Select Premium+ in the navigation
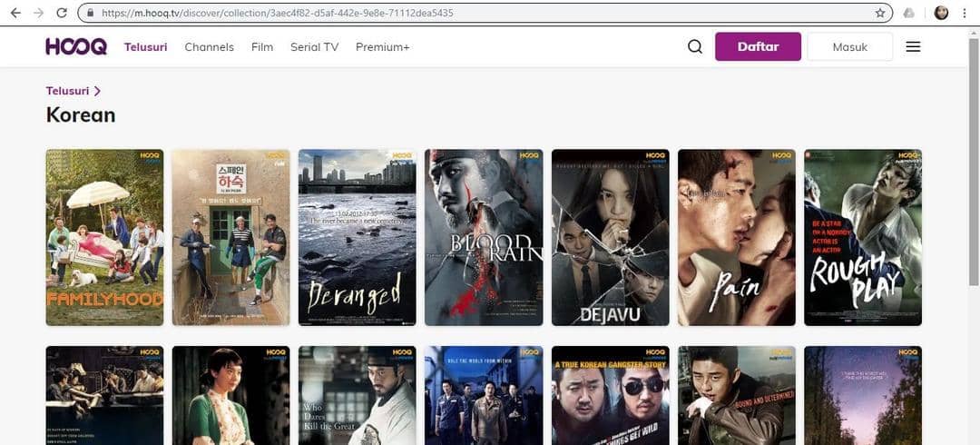980x445 pixels. [382, 47]
